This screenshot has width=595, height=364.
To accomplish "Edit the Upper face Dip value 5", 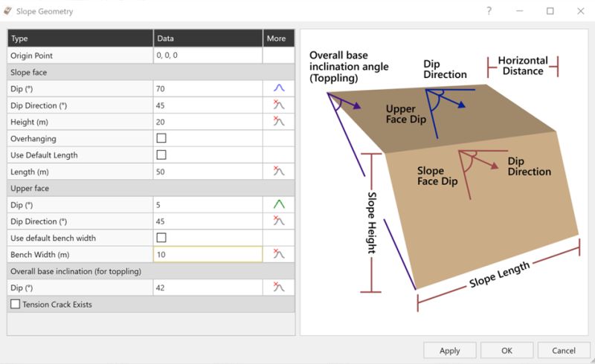I will coord(208,205).
